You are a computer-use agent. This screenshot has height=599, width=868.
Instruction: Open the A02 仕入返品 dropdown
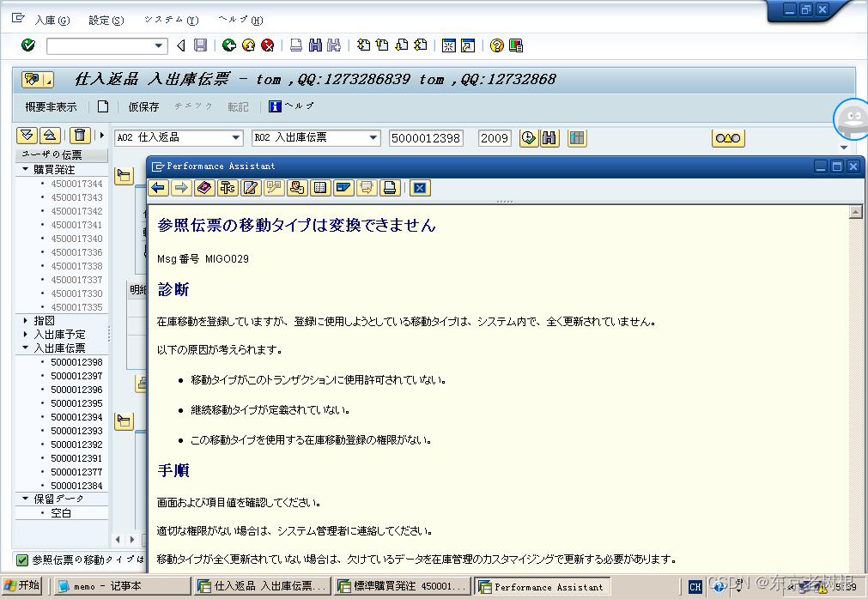coord(236,138)
